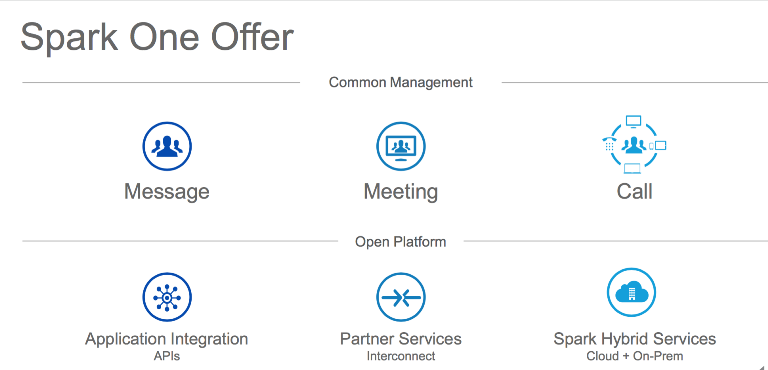Select the Application Integration text
Image resolution: width=768 pixels, height=370 pixels.
[x=167, y=339]
